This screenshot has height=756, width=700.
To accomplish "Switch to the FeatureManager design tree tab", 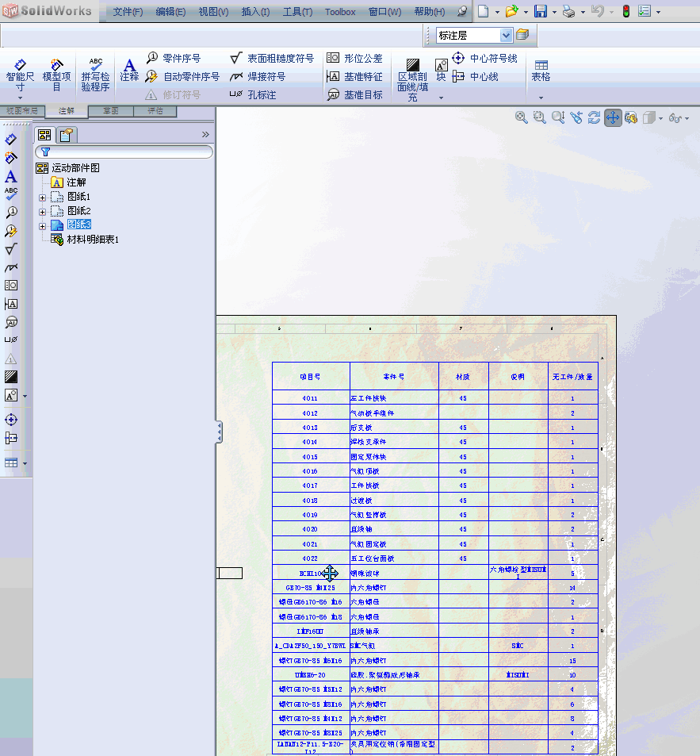I will 45,135.
